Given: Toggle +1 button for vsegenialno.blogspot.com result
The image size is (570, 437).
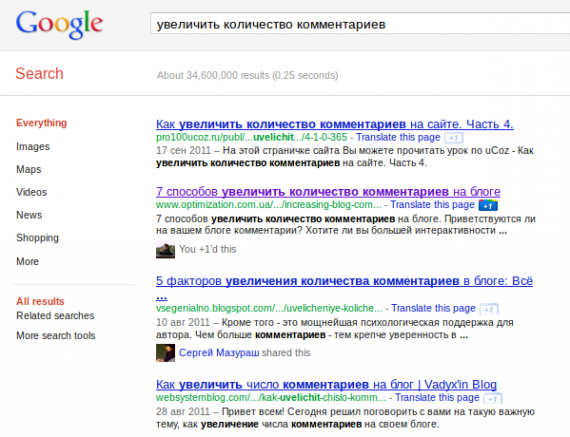Looking at the screenshot, I should pos(489,309).
